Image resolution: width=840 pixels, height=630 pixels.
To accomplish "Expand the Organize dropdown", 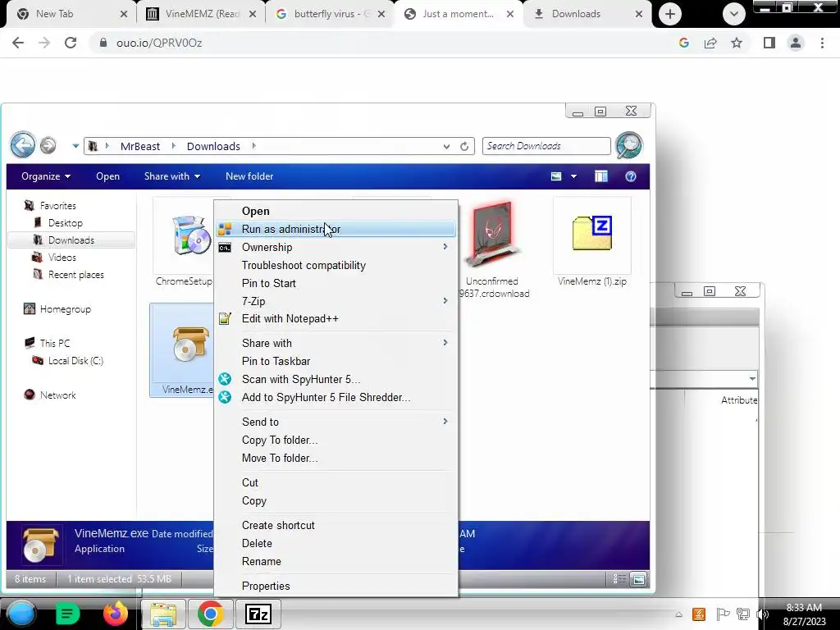I will [x=46, y=176].
